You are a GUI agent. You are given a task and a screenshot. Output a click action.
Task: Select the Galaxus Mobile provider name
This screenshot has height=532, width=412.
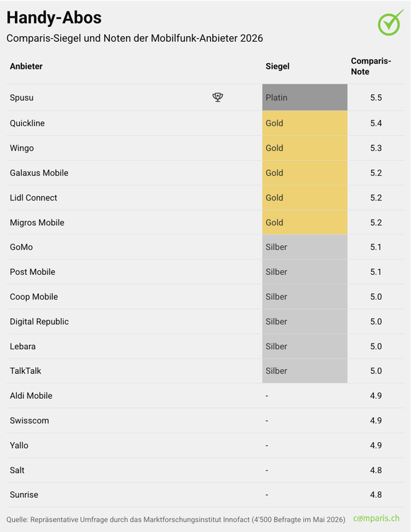[x=39, y=173]
